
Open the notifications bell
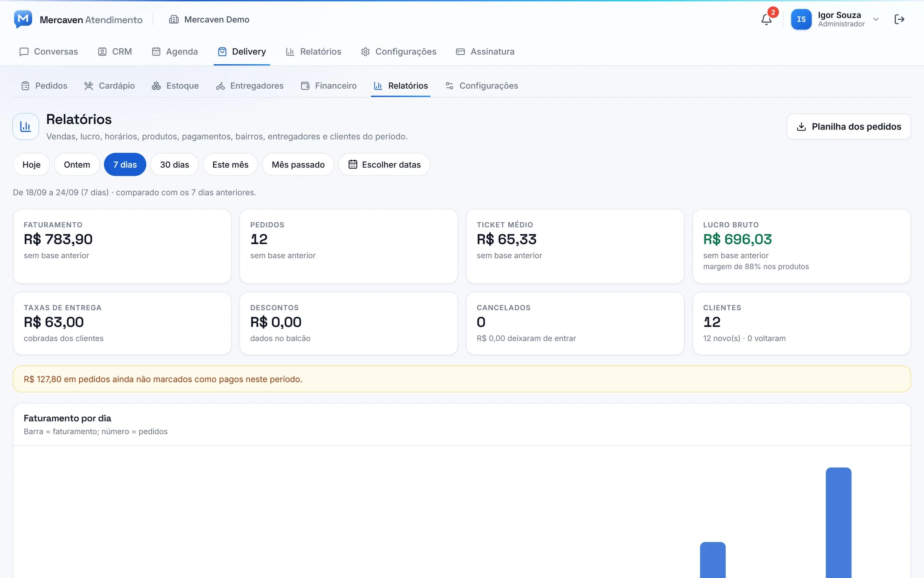tap(766, 19)
